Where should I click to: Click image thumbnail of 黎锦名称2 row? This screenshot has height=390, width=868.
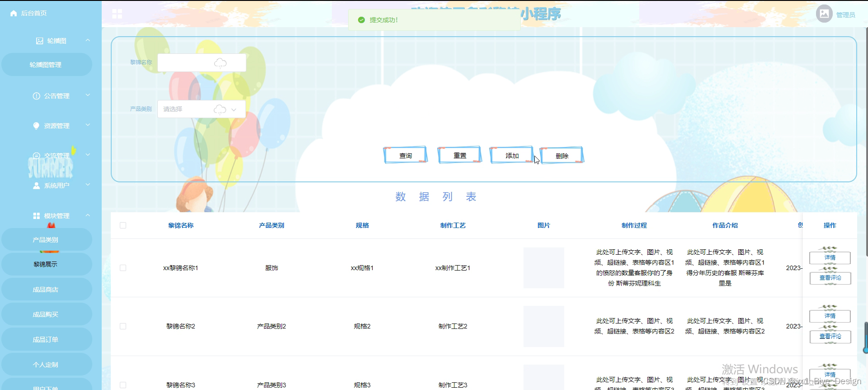click(x=544, y=326)
